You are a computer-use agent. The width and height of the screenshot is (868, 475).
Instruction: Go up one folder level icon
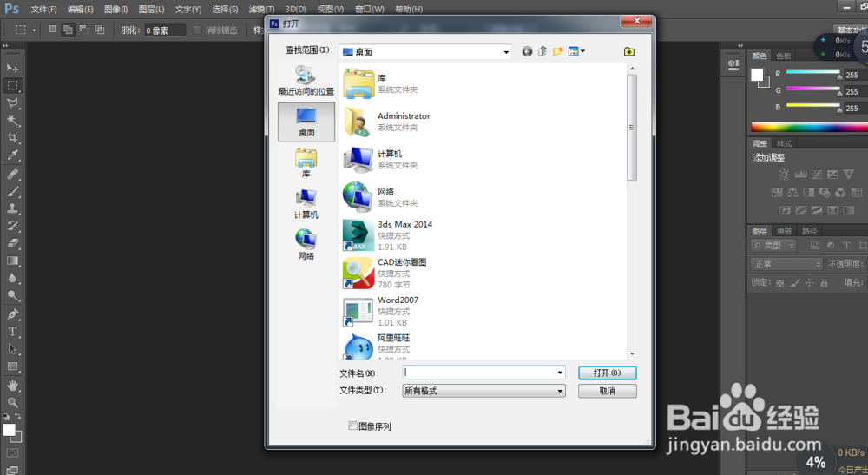point(542,51)
